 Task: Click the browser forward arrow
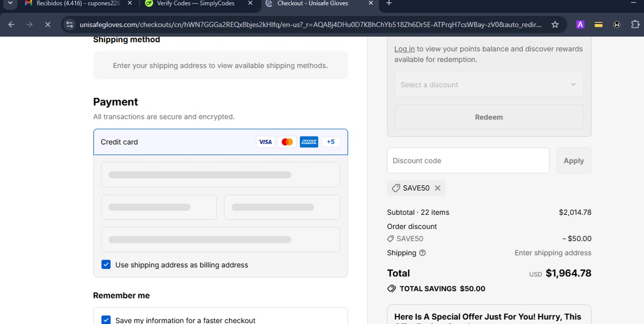point(30,24)
